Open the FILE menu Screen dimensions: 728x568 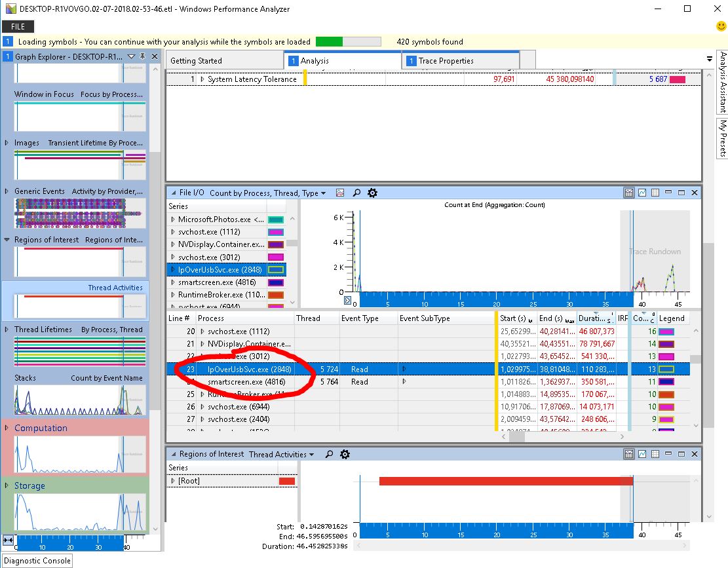point(18,26)
